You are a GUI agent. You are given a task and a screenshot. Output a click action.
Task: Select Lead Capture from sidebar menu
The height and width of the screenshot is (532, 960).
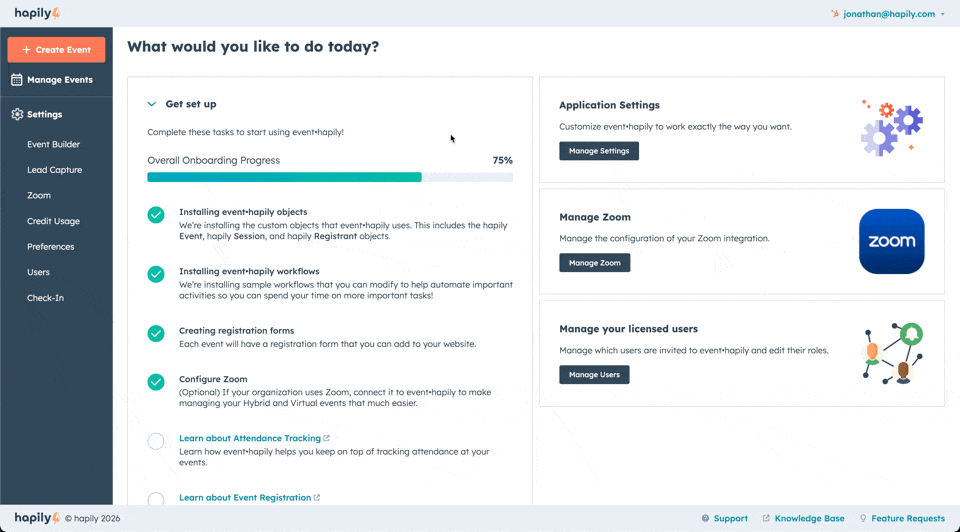[x=54, y=170]
